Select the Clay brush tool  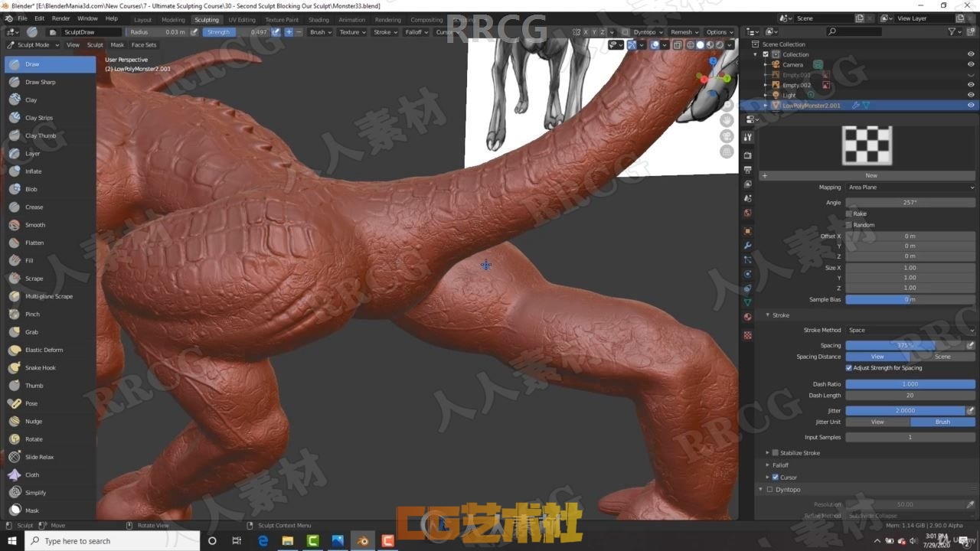tap(50, 100)
